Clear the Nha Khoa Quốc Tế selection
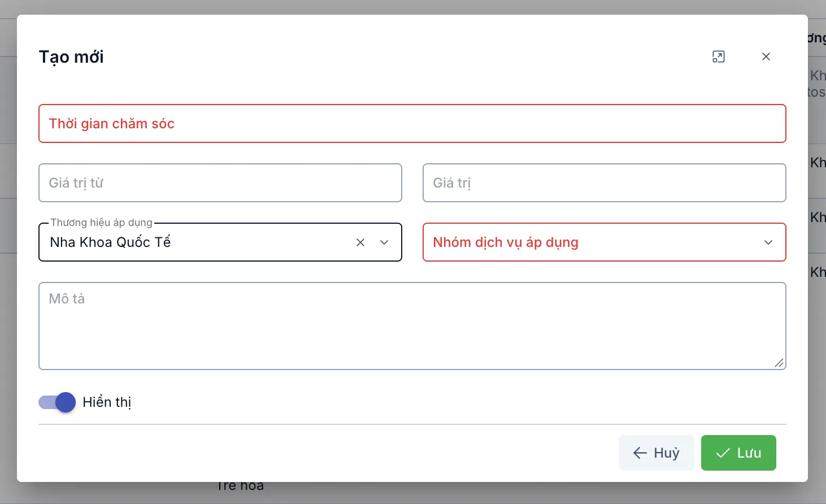Viewport: 826px width, 504px height. click(360, 242)
